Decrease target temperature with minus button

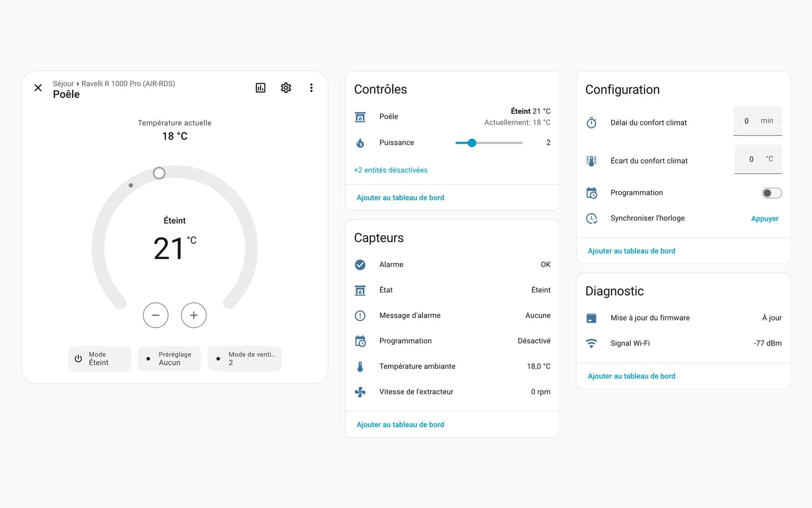pos(156,315)
